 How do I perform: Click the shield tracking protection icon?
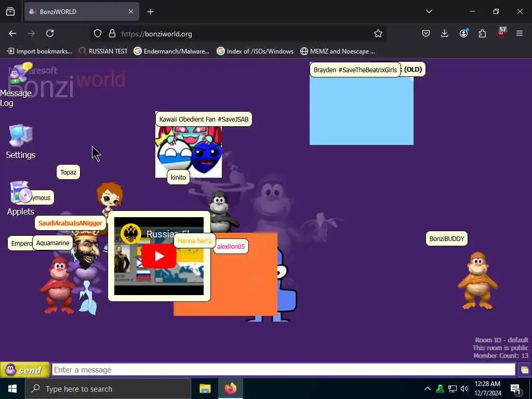[98, 34]
